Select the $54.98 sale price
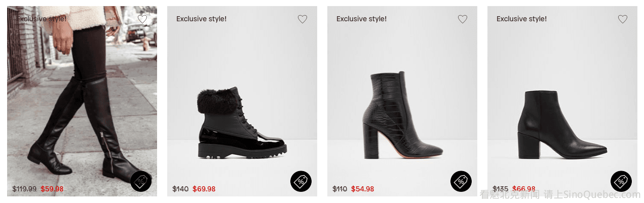 (363, 189)
